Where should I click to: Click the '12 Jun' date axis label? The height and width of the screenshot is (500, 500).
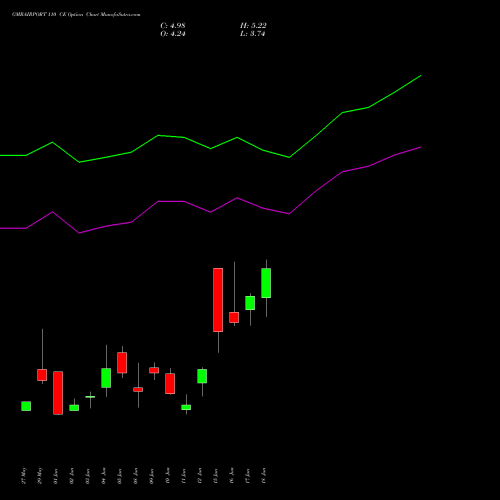tap(200, 476)
